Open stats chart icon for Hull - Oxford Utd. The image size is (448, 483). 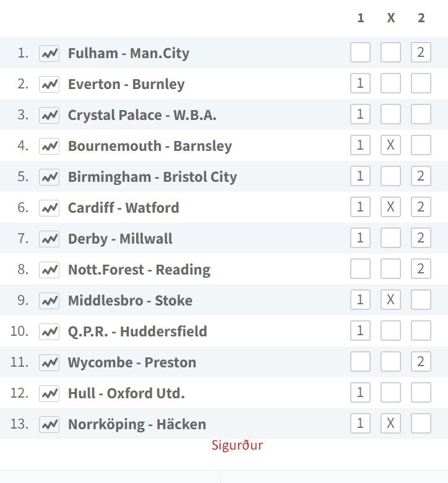pos(49,393)
